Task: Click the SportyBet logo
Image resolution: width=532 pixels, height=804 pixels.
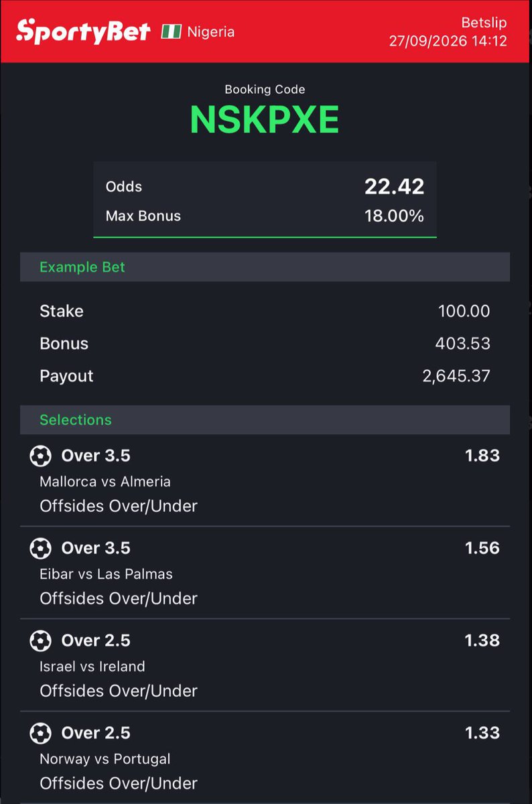Action: [x=83, y=31]
